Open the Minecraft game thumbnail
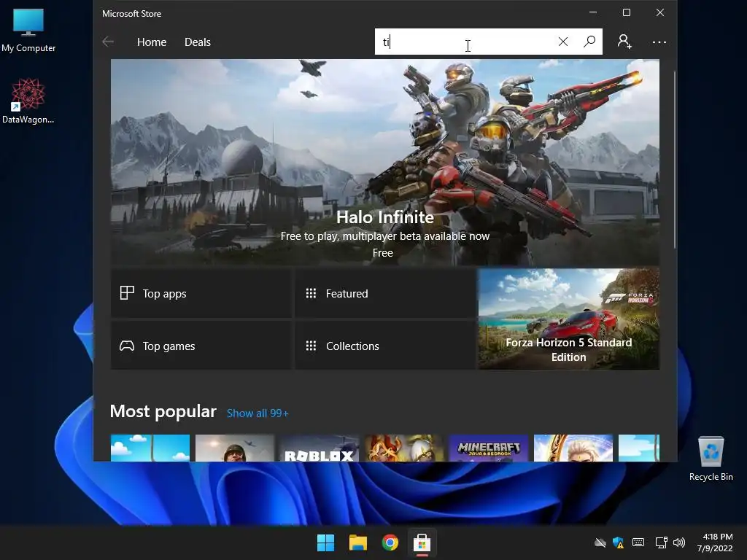Viewport: 747px width, 560px height. coord(489,448)
